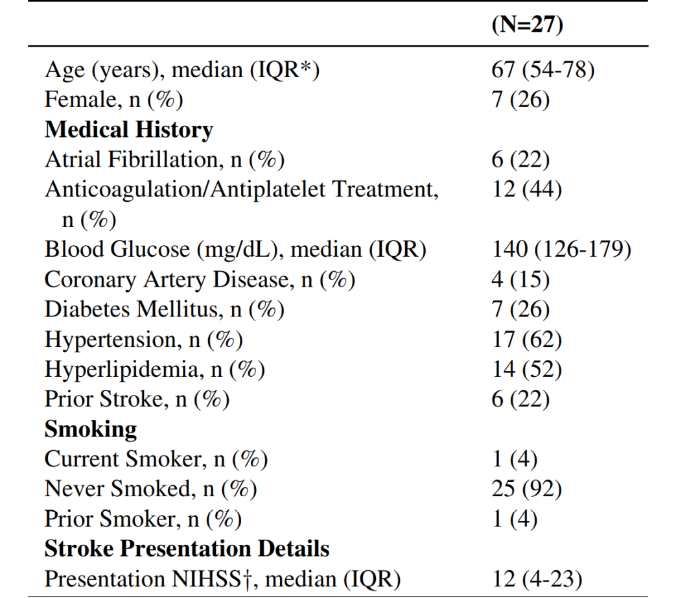The width and height of the screenshot is (700, 598).
Task: Select the Current Smoker row label
Action: pyautogui.click(x=156, y=459)
